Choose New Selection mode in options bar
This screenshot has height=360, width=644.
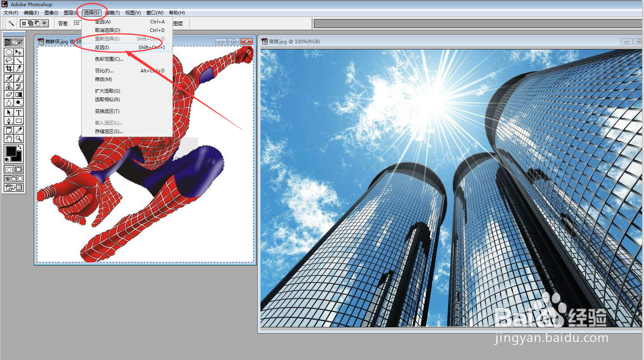24,23
